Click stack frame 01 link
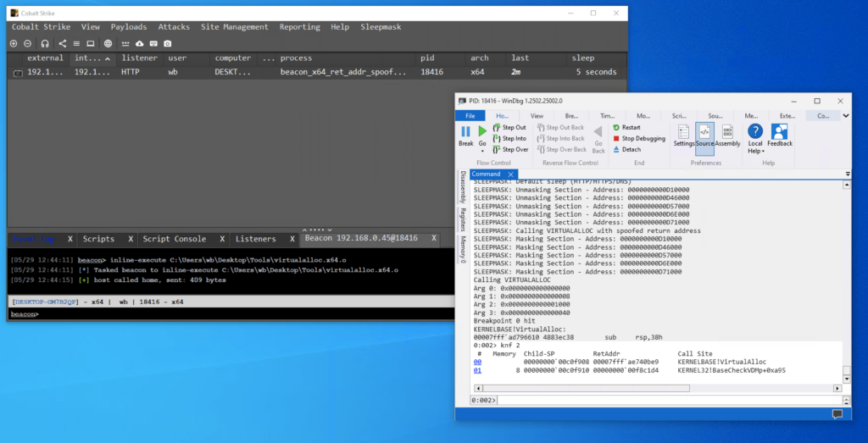868x443 pixels. (477, 370)
